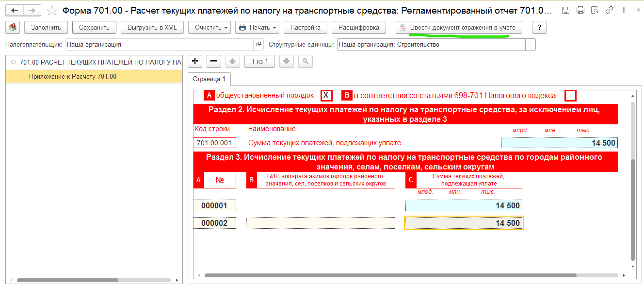The height and width of the screenshot is (288, 644).
Task: Select Приложение к Расчету 701.00 item
Action: click(x=73, y=76)
